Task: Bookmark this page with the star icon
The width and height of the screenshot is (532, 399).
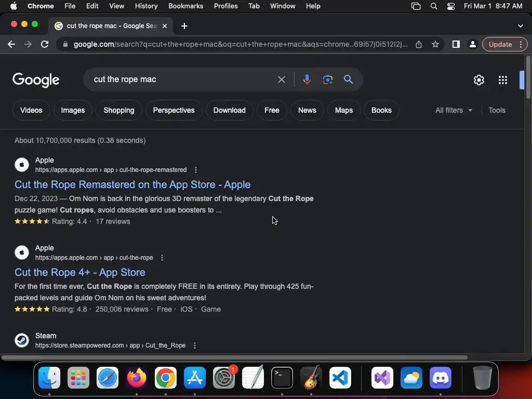Action: [435, 45]
